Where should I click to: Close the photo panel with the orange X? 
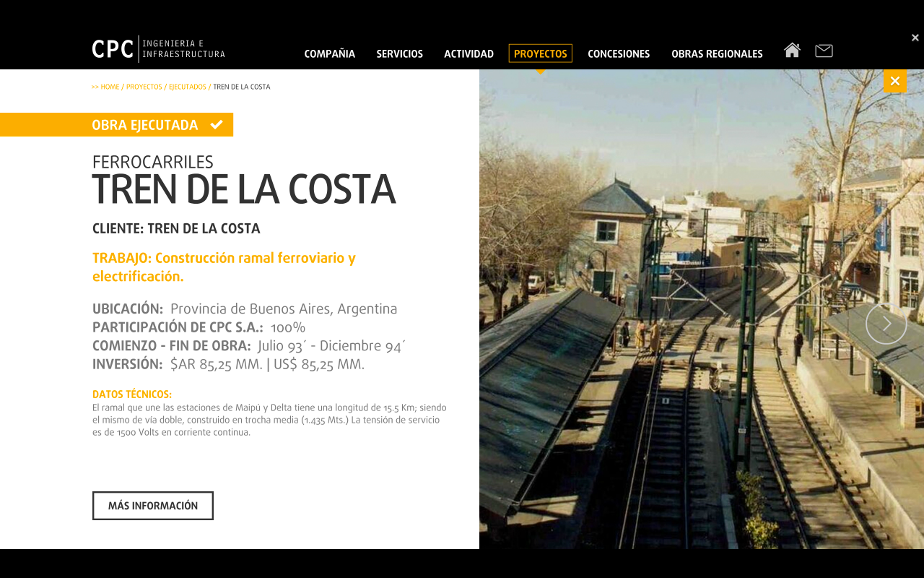pyautogui.click(x=894, y=81)
